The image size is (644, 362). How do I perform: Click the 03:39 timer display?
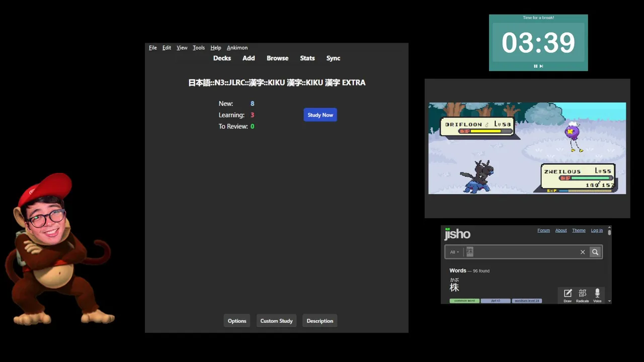538,43
